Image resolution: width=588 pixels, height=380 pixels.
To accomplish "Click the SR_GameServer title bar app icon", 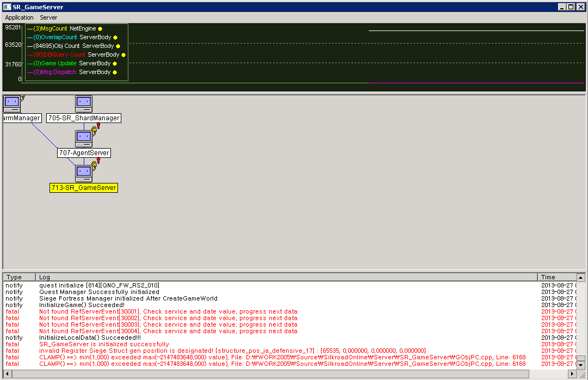I will (x=7, y=7).
